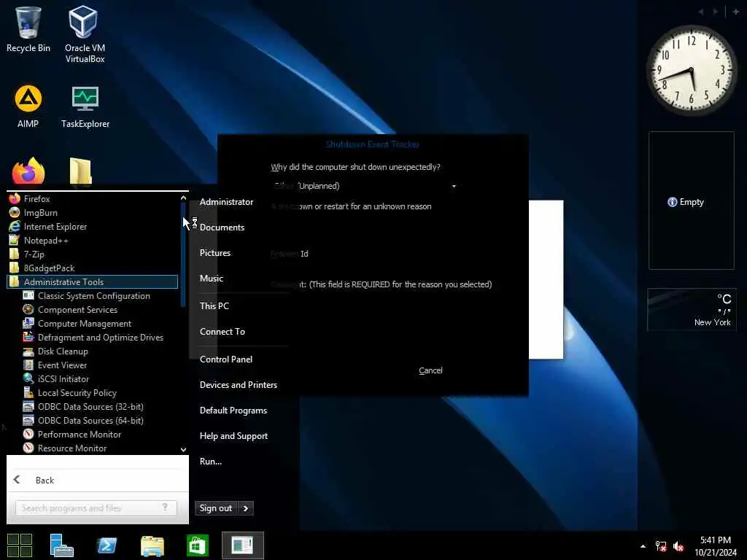The height and width of the screenshot is (560, 747).
Task: Click the gadget sidebar add (+) button
Action: (x=735, y=12)
